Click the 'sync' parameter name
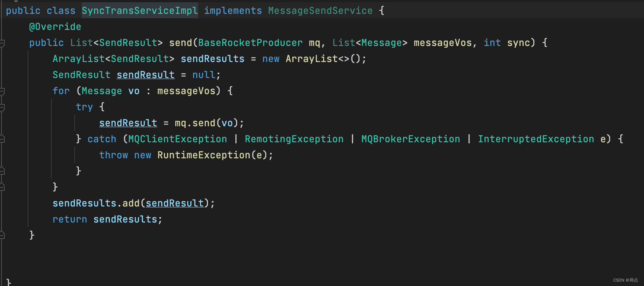 coord(519,43)
